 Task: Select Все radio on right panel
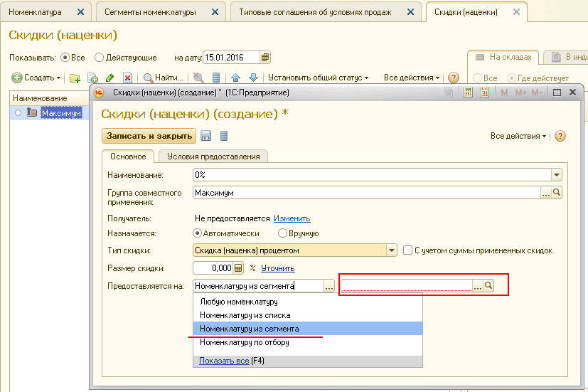pos(477,78)
